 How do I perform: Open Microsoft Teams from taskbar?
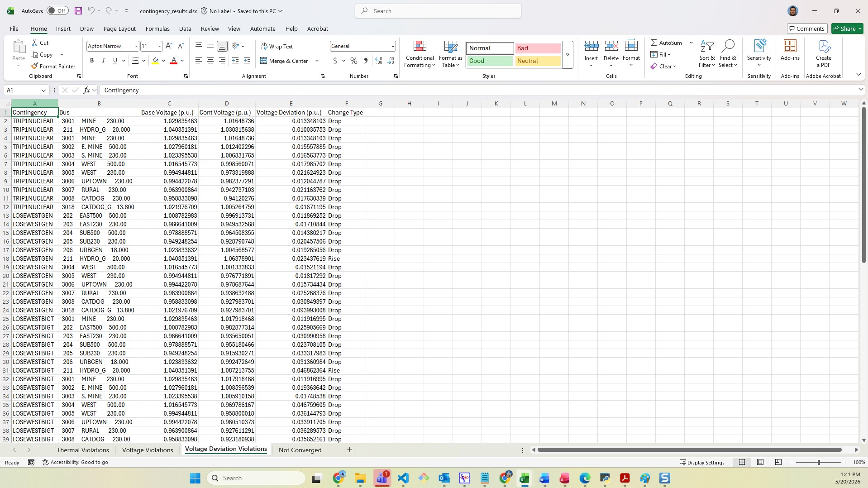(382, 478)
